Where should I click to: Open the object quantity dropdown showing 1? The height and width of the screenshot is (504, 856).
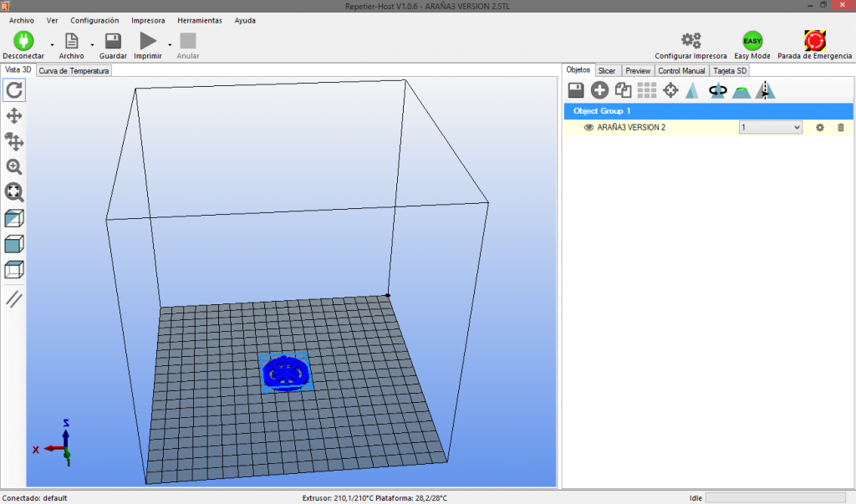(770, 127)
